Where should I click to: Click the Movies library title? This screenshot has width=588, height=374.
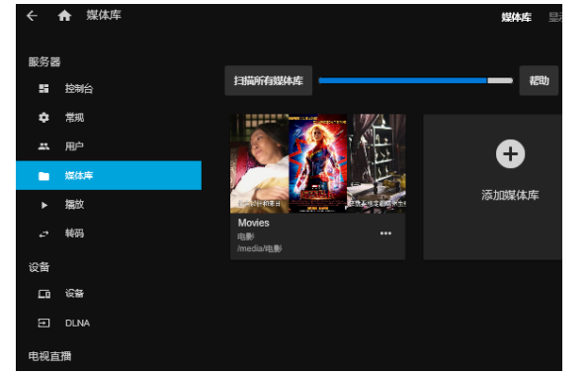[x=254, y=223]
